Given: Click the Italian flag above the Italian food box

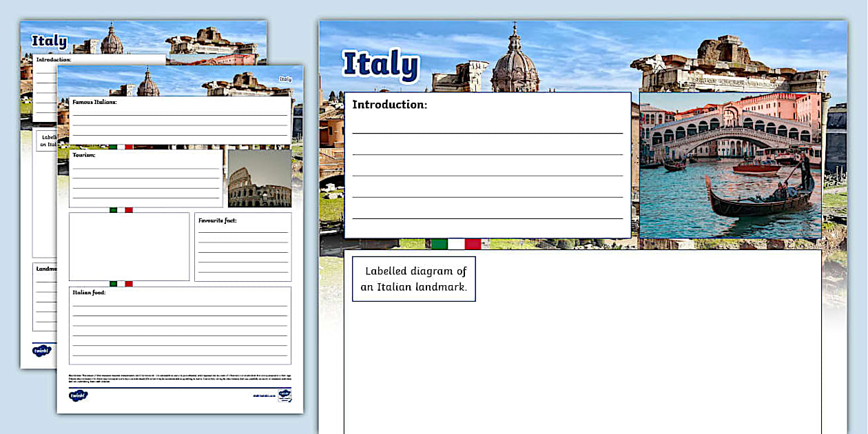Looking at the screenshot, I should [x=121, y=284].
